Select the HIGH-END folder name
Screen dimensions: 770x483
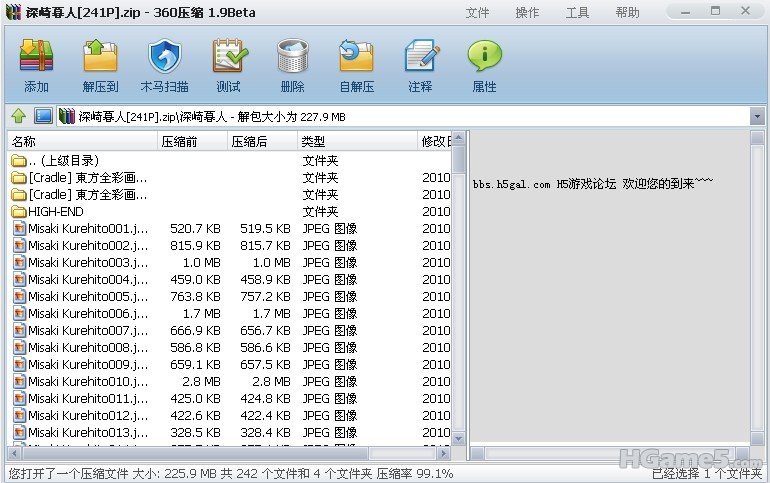[x=56, y=212]
